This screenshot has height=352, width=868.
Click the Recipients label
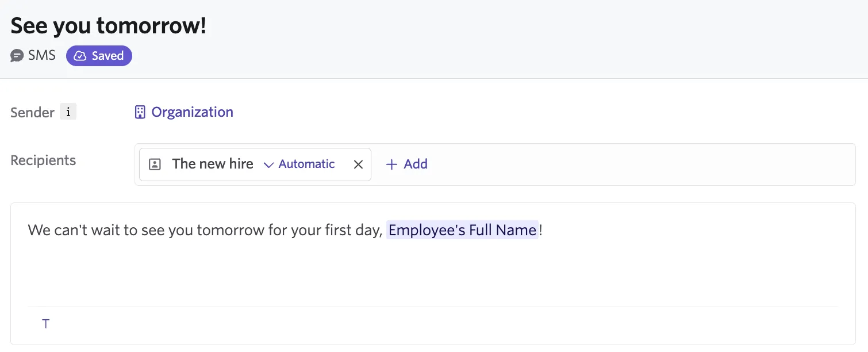coord(43,160)
